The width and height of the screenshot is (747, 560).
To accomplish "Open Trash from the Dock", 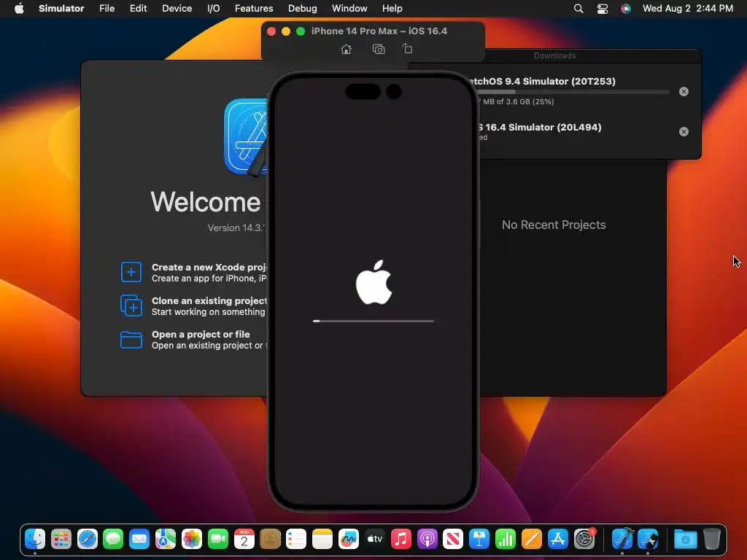I will 711,539.
